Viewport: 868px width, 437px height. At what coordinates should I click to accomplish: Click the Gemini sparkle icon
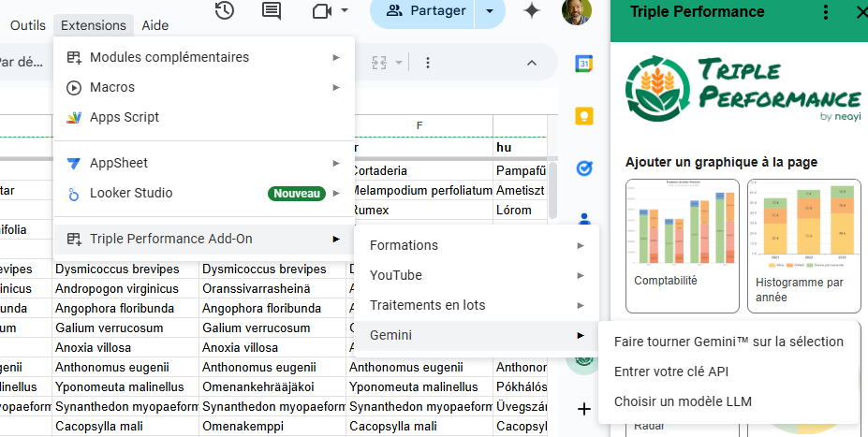pos(532,11)
